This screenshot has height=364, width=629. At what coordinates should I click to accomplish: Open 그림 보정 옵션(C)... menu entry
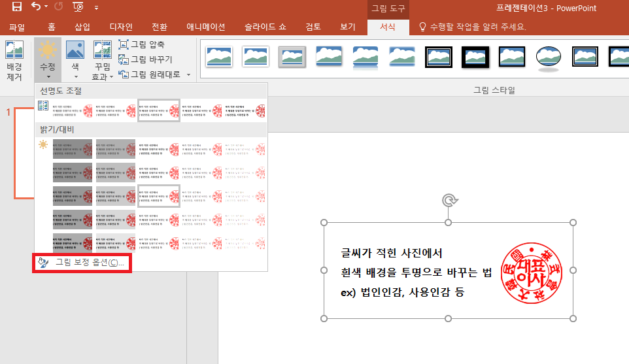82,263
